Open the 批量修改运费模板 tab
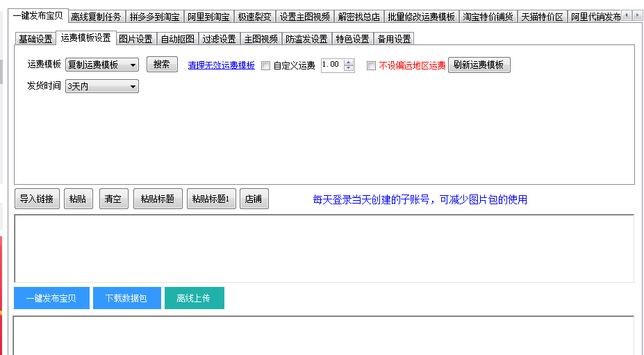The image size is (644, 355). click(422, 17)
